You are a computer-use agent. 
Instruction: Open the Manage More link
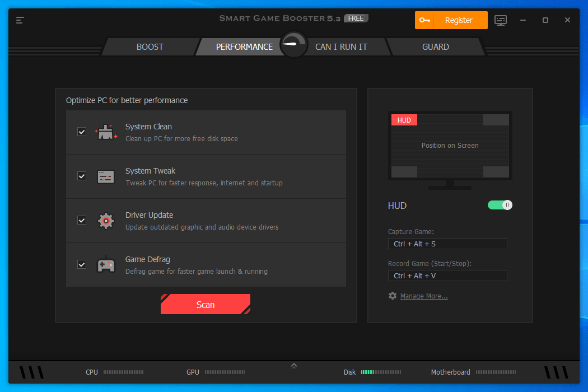424,296
